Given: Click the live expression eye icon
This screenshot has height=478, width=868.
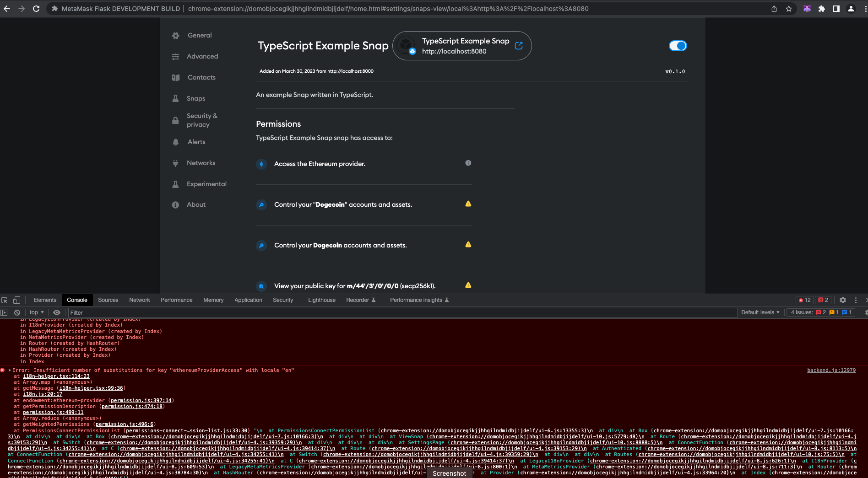Looking at the screenshot, I should (57, 312).
